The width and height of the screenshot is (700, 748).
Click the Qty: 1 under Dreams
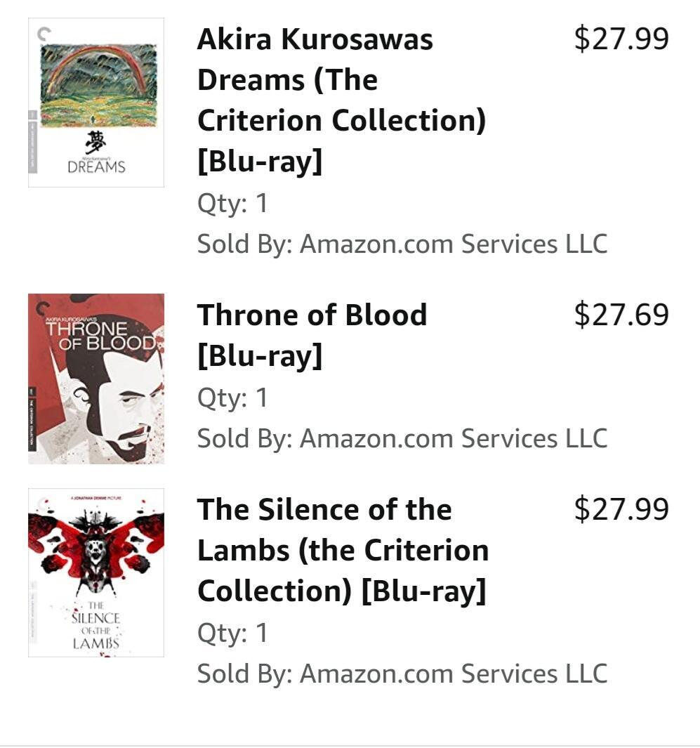pyautogui.click(x=232, y=204)
